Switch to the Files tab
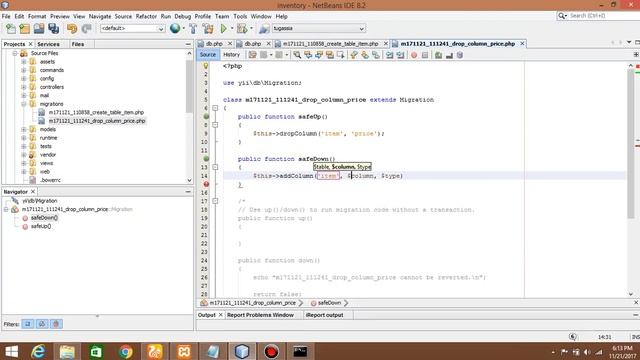 click(78, 44)
